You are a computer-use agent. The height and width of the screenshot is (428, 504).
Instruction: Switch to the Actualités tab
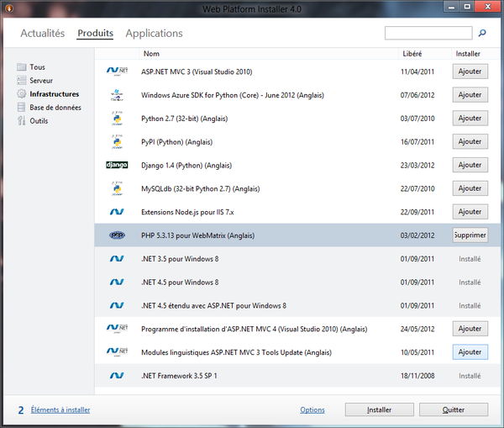(43, 33)
